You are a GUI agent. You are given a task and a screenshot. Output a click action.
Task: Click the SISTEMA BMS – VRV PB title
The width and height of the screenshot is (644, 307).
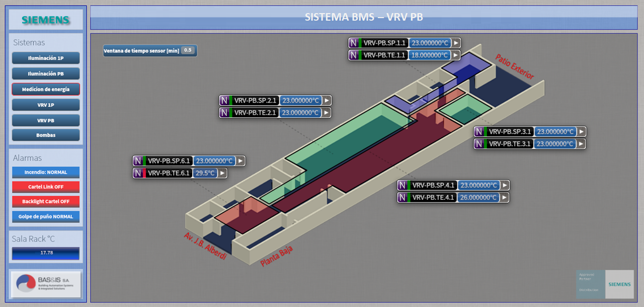tap(364, 17)
